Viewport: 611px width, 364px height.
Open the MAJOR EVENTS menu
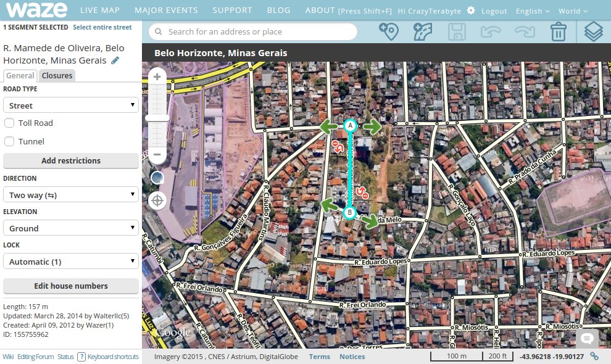point(166,9)
